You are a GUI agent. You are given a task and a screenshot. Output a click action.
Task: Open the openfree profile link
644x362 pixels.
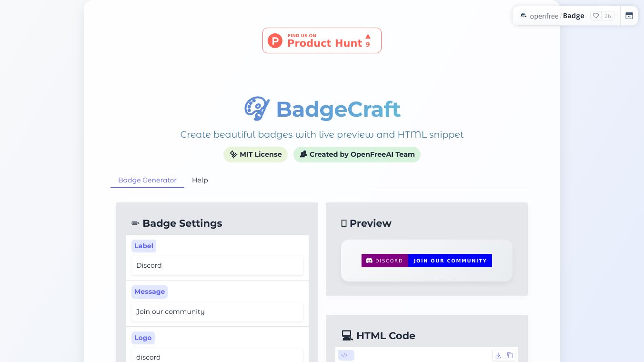(x=544, y=16)
